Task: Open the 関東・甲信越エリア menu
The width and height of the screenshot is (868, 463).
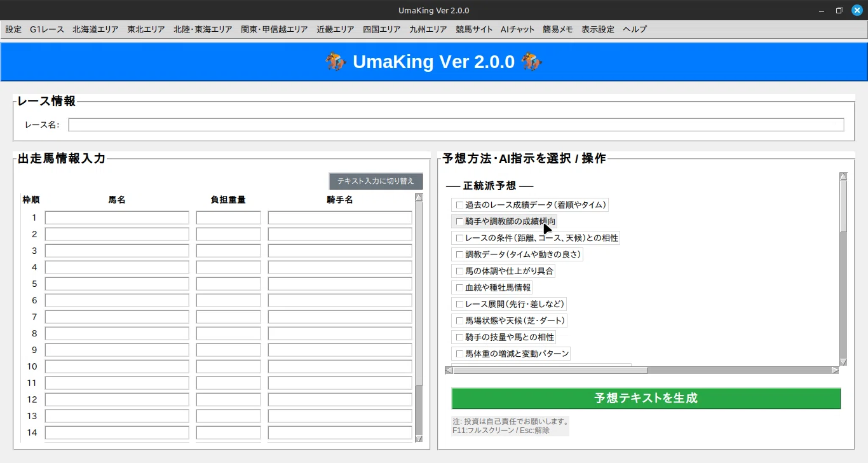Action: (x=275, y=29)
